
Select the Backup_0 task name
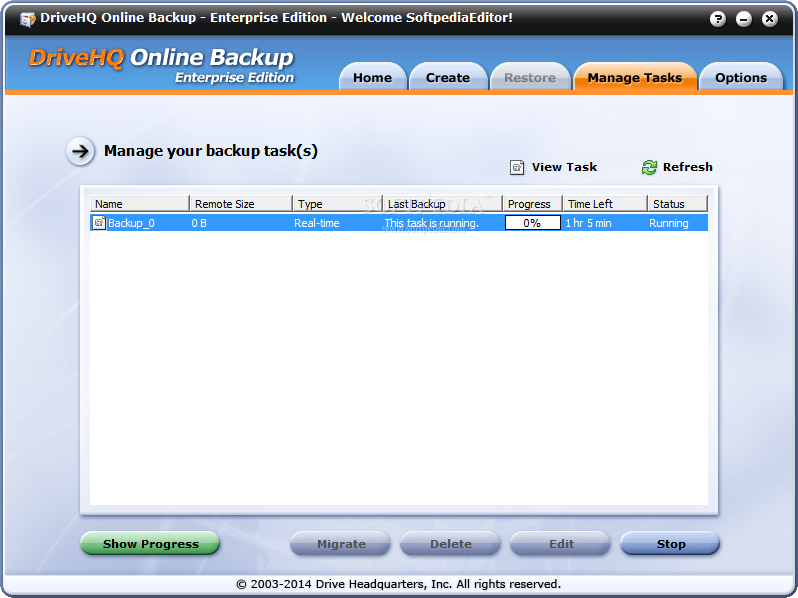tap(131, 223)
